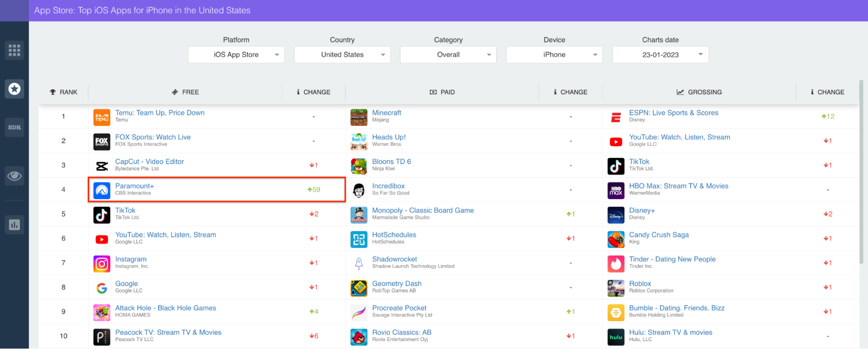The image size is (868, 349).
Task: Open the Device dropdown showing iPhone
Action: tap(554, 55)
